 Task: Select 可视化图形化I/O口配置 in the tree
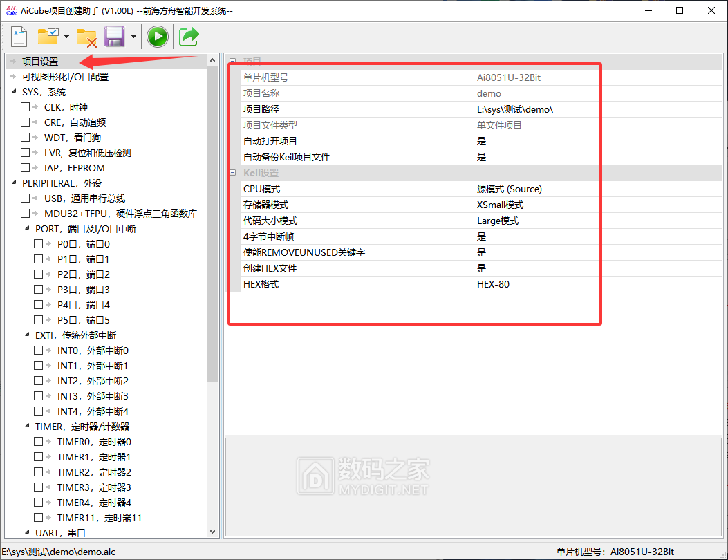pos(65,77)
